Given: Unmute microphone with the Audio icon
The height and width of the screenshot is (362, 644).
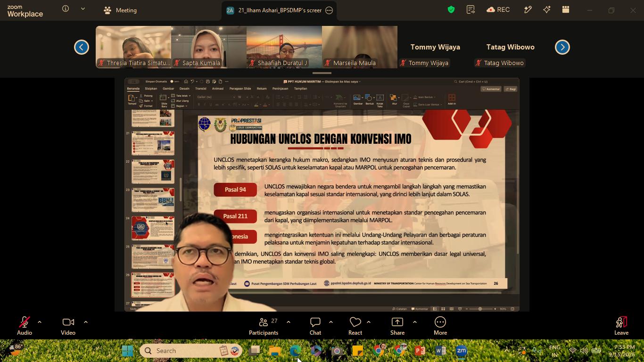Looking at the screenshot, I should tap(25, 322).
